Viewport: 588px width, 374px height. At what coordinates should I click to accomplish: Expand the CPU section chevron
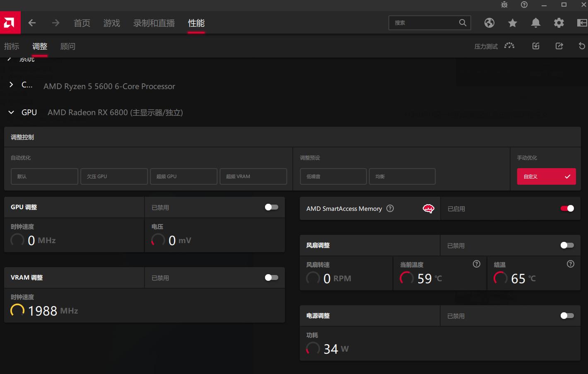point(11,84)
